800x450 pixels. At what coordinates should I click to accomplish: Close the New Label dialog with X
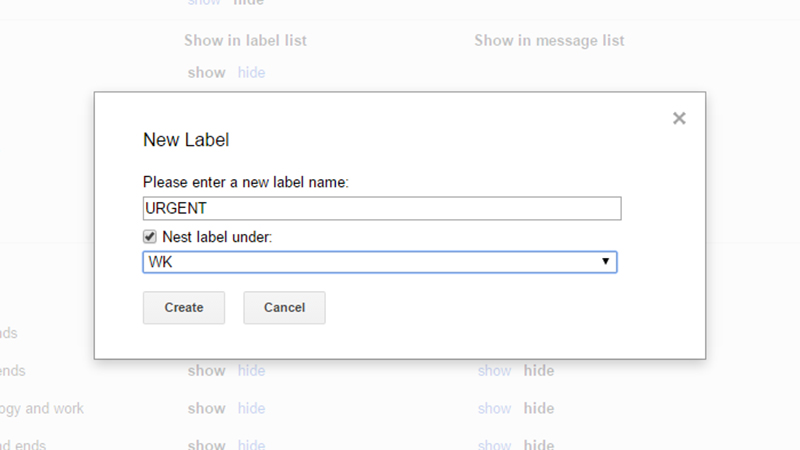click(x=679, y=118)
